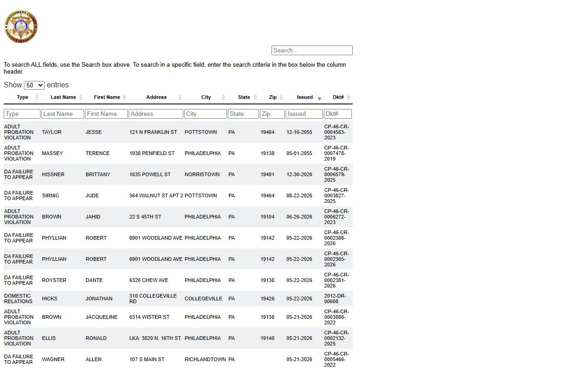Sort table by Type column
Screen dimensions: 588x368
click(x=23, y=97)
